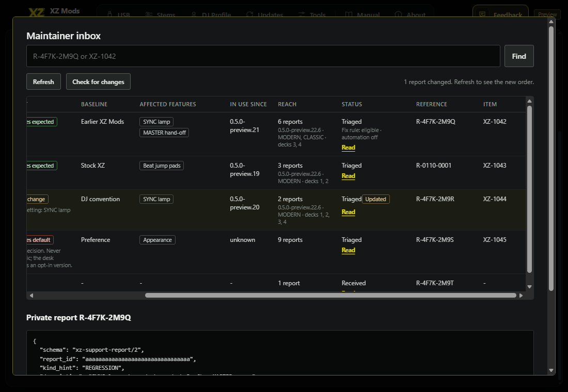
Task: Click the REACH column header
Action: (287, 104)
